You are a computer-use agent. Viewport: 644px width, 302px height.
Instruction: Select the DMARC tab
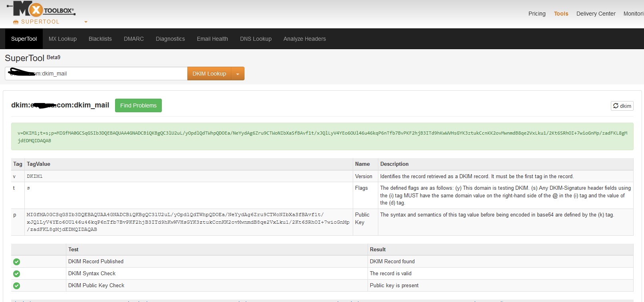(134, 39)
